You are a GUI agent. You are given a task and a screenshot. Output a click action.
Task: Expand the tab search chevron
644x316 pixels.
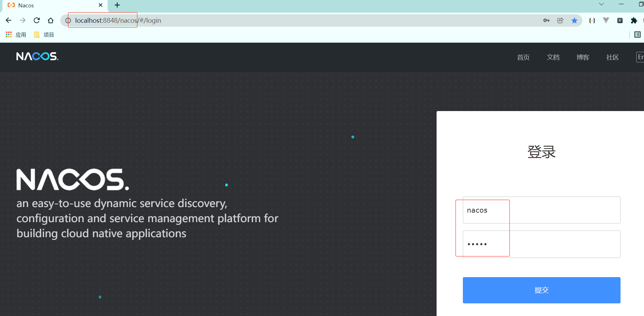[601, 4]
